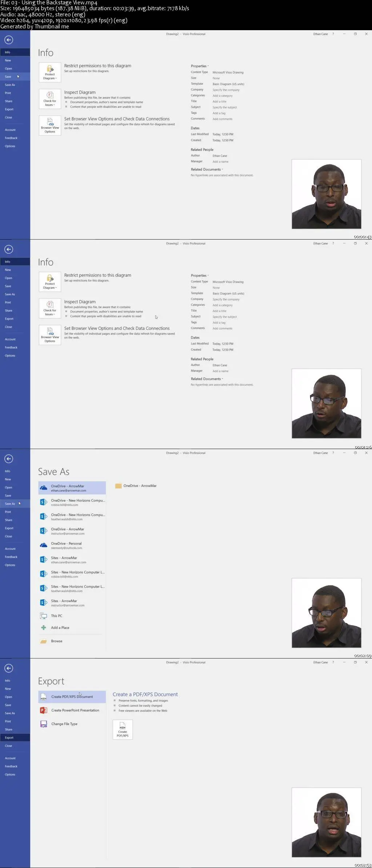Open Account in the Export screen sidebar
Image resolution: width=372 pixels, height=868 pixels.
(x=15, y=758)
